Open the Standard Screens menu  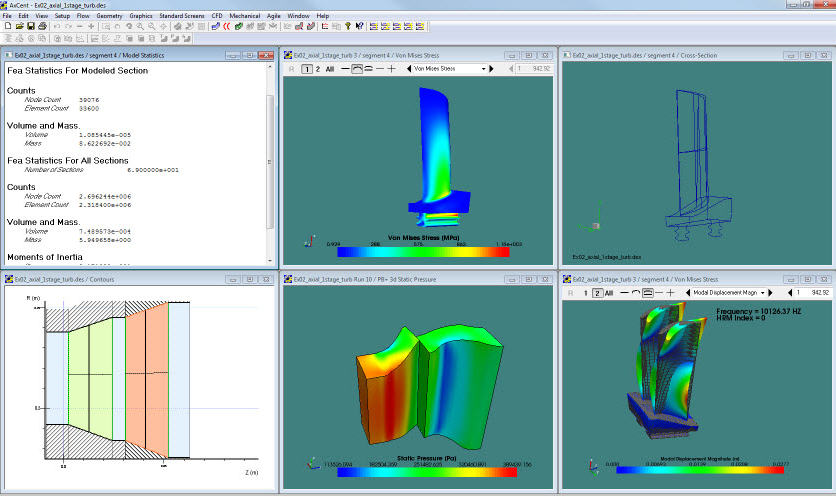pyautogui.click(x=182, y=16)
